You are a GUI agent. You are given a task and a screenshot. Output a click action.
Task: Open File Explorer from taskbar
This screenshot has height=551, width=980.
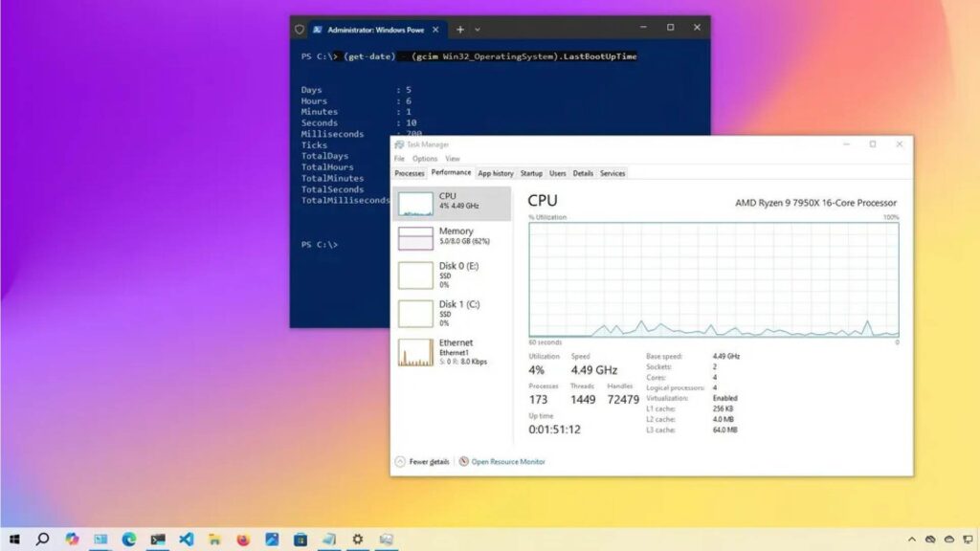pos(214,540)
